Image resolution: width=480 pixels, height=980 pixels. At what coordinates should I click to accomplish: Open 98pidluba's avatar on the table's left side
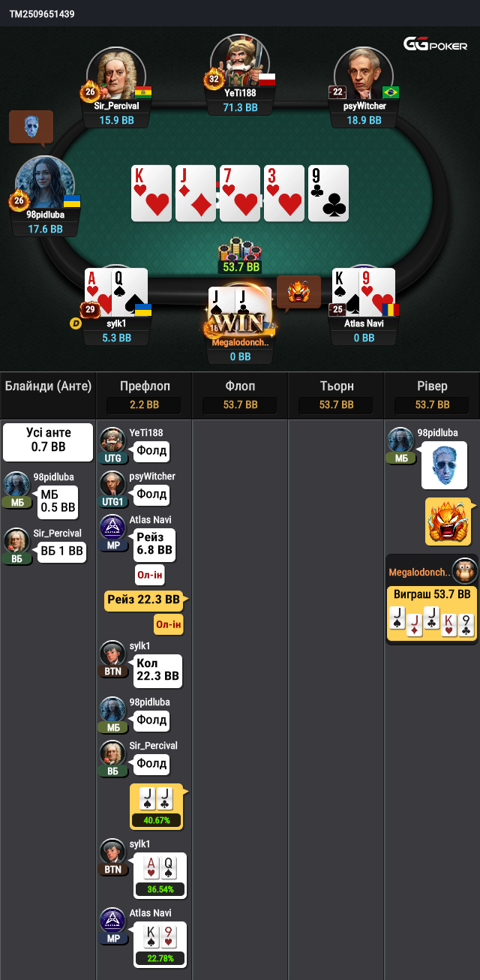coord(45,185)
